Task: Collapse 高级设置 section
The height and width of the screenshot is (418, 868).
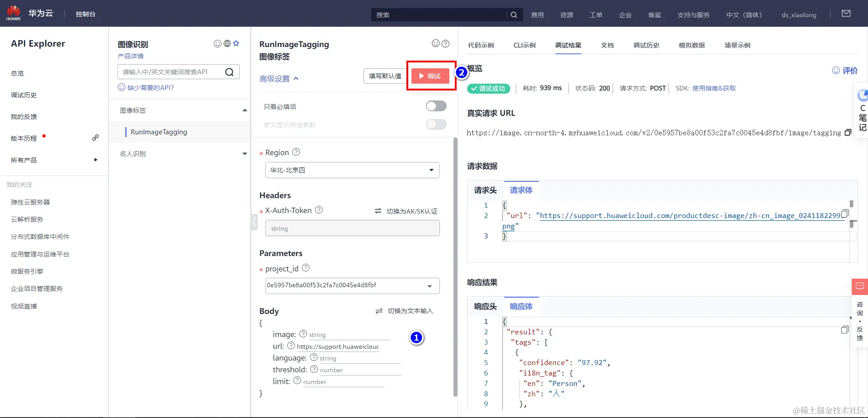Action: pos(279,79)
